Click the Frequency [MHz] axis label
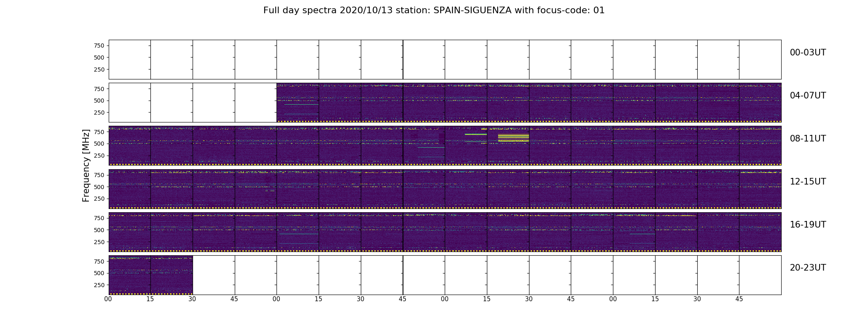 86,165
